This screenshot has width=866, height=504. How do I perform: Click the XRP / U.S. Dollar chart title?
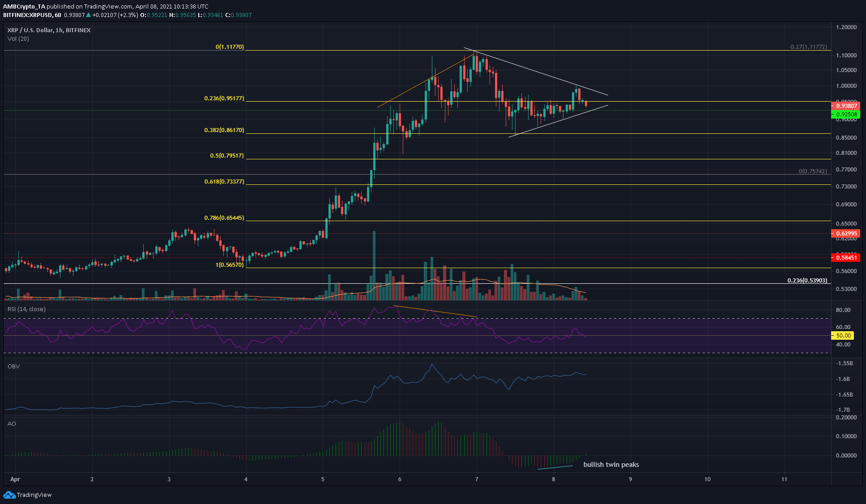click(49, 30)
